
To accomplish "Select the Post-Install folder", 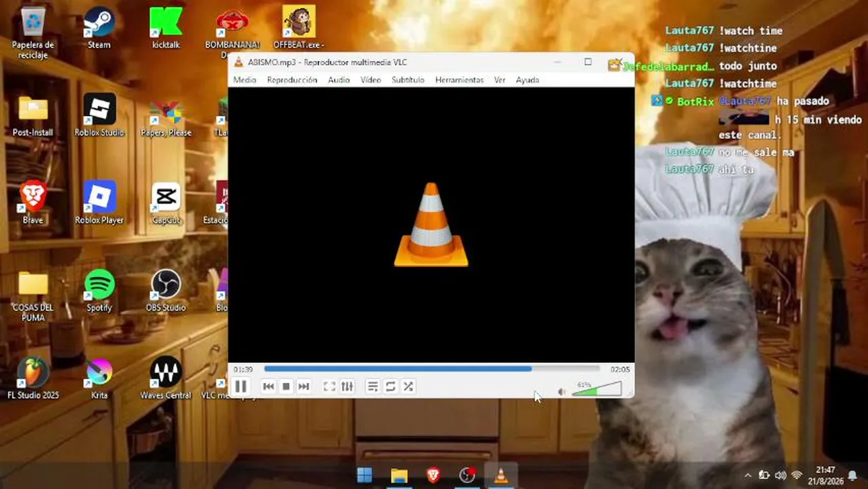I will (x=33, y=116).
